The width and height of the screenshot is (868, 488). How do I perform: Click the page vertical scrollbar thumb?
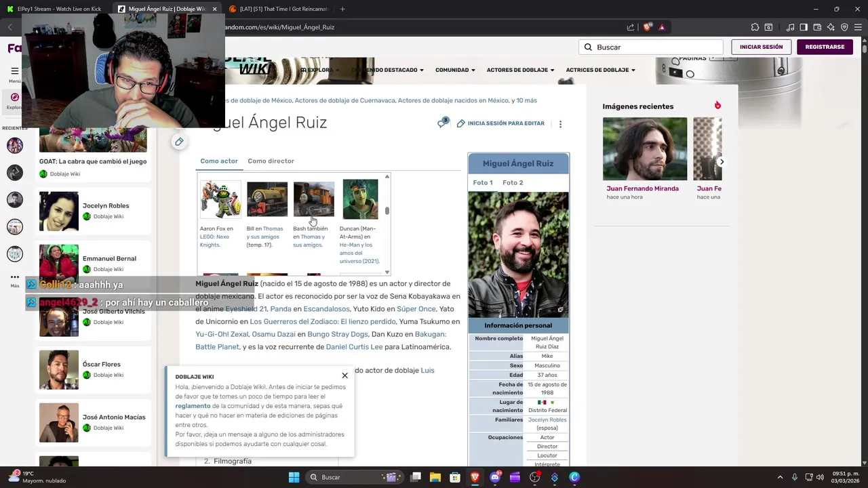pos(865,49)
